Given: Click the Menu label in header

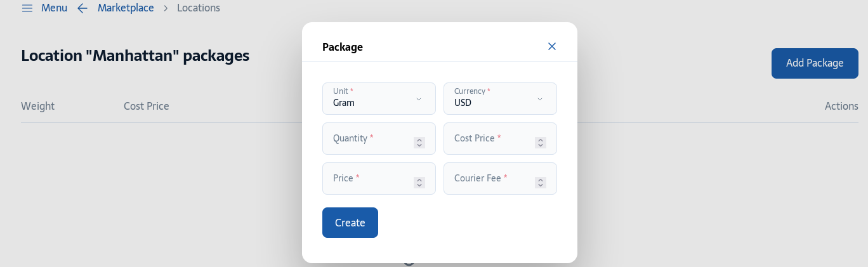Looking at the screenshot, I should 54,8.
